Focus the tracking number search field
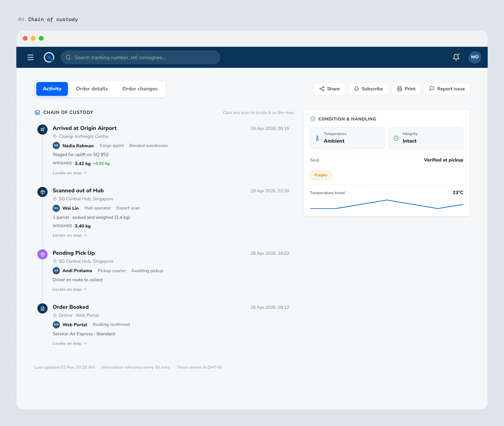 click(140, 57)
